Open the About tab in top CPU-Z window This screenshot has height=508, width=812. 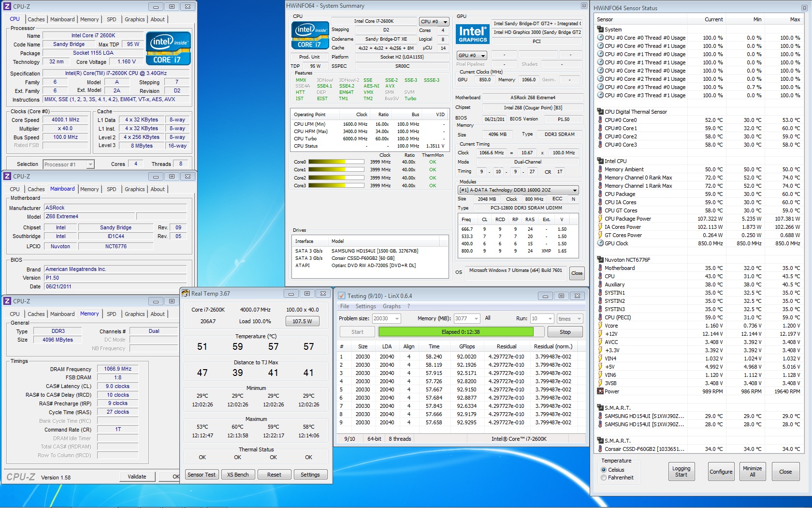[158, 19]
